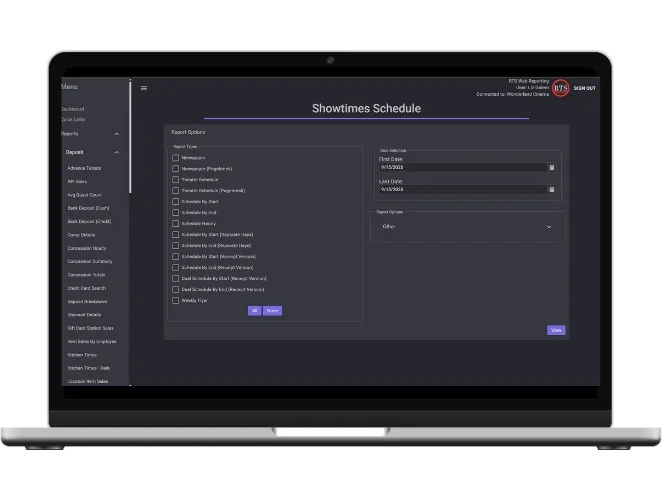Check Schedule By End (Separate Days)
Image resolution: width=662 pixels, height=500 pixels.
click(x=176, y=245)
